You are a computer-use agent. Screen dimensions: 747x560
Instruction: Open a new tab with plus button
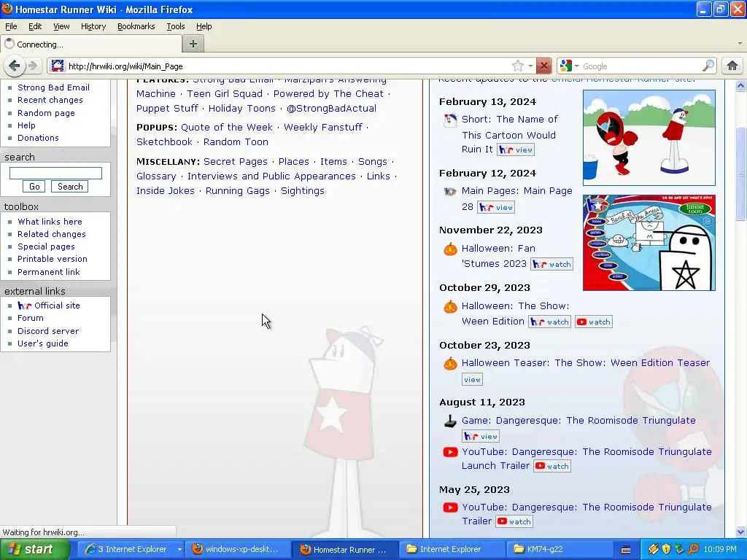click(193, 44)
